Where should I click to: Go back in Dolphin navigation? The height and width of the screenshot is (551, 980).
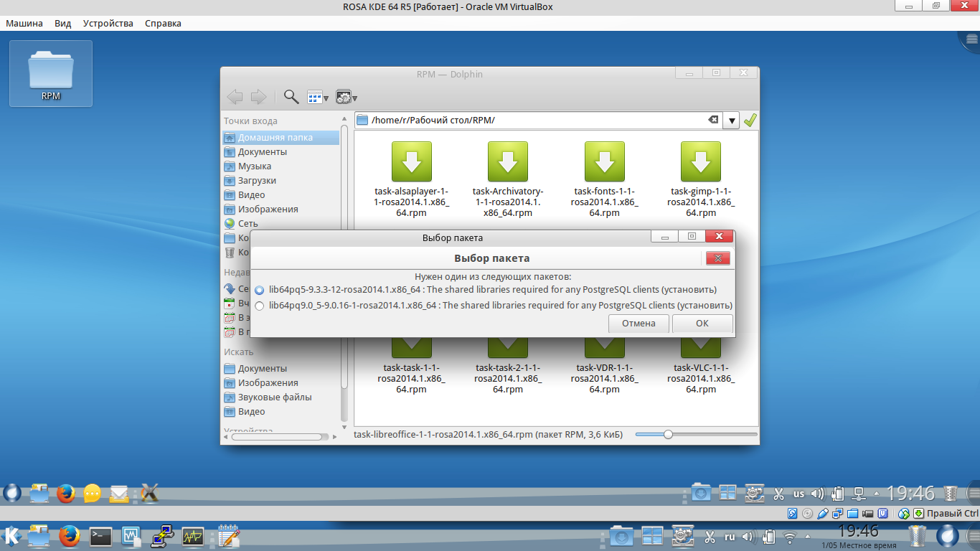(235, 97)
